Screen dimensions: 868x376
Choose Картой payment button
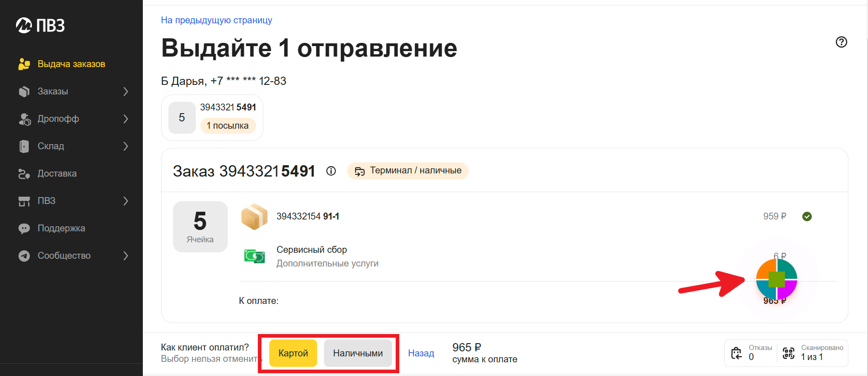293,353
